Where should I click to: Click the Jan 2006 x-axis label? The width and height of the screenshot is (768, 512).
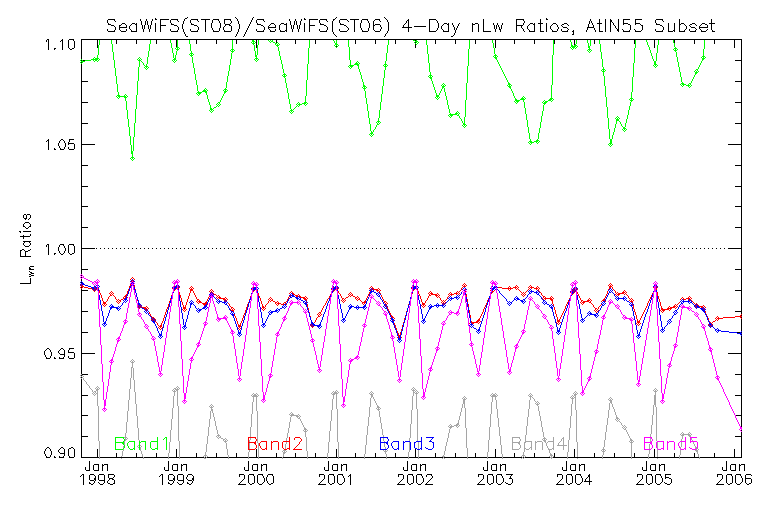[x=734, y=473]
